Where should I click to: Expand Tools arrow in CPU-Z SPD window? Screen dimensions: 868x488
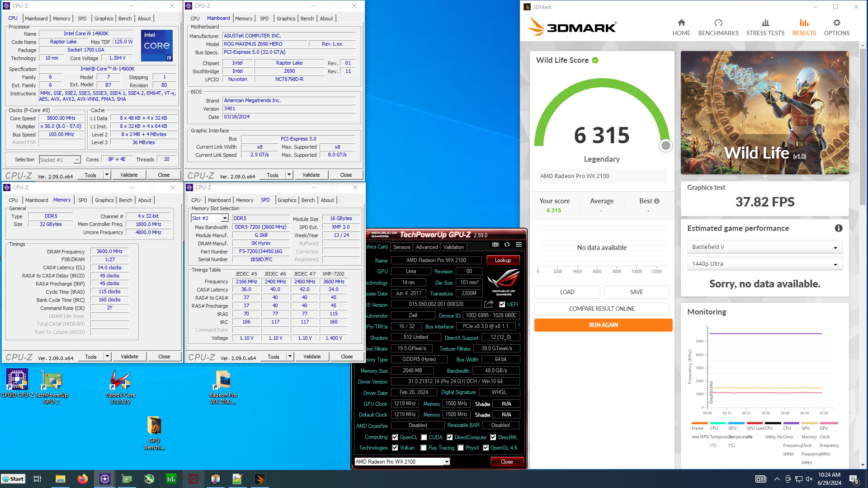click(x=290, y=357)
